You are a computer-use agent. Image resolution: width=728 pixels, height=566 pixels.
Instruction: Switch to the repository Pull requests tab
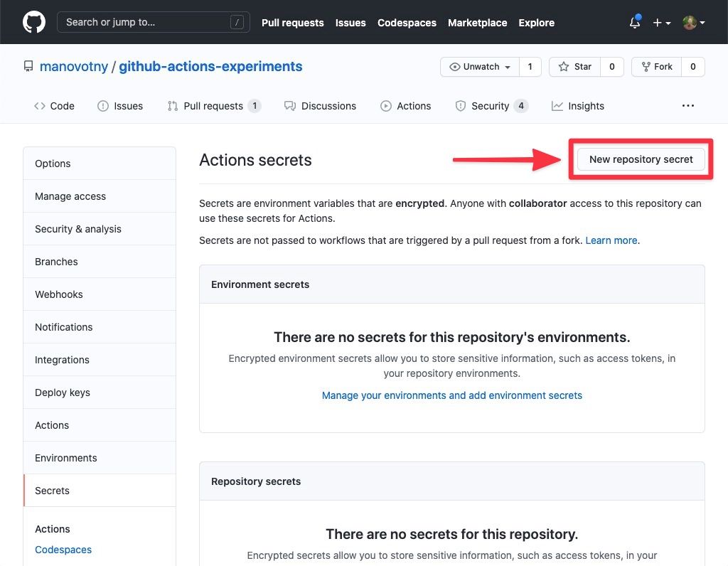[214, 106]
